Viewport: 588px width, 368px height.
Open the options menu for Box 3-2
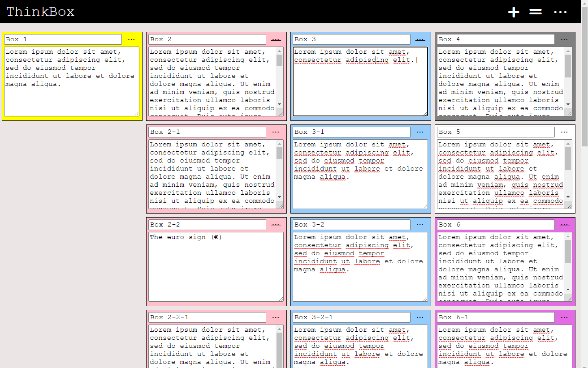tap(420, 225)
